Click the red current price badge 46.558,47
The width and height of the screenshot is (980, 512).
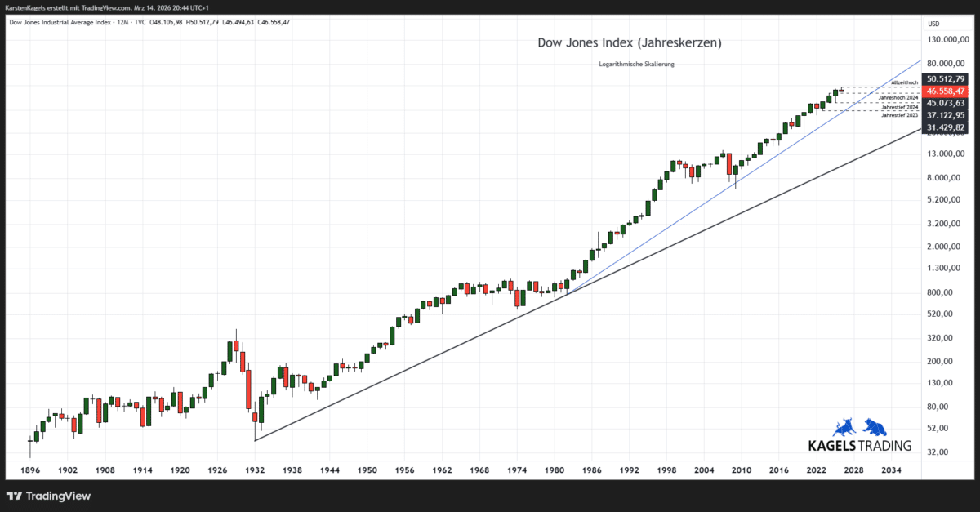(946, 91)
